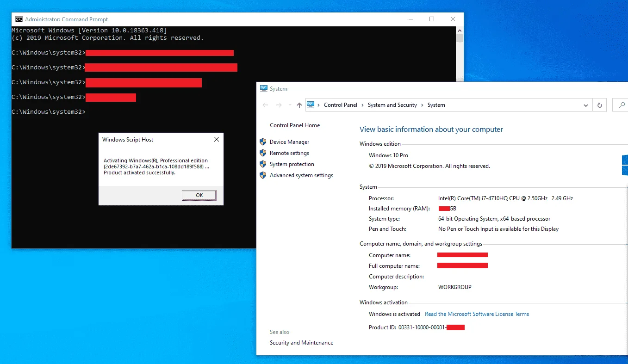This screenshot has width=628, height=364.
Task: Click the Windows 10 Pro edition text
Action: pos(388,155)
